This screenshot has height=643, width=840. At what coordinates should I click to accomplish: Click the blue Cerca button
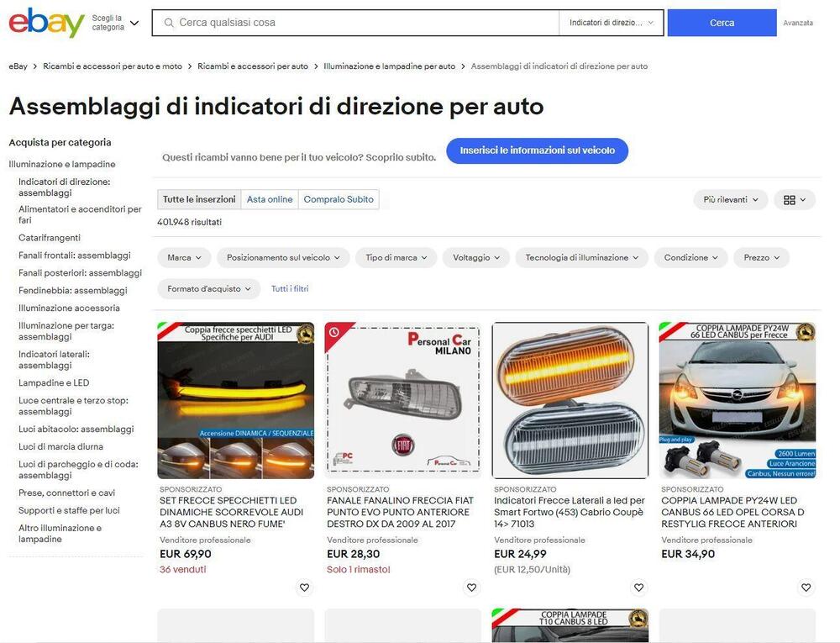(x=722, y=23)
